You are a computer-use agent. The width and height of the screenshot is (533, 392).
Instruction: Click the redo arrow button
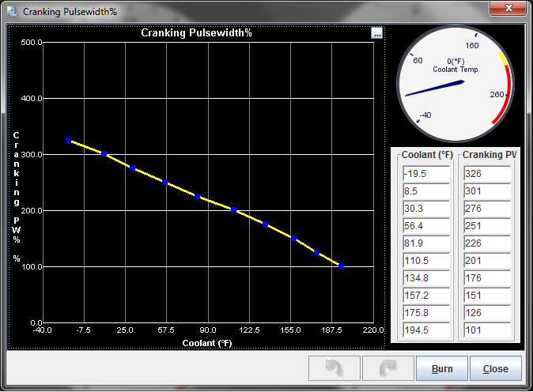pyautogui.click(x=387, y=368)
